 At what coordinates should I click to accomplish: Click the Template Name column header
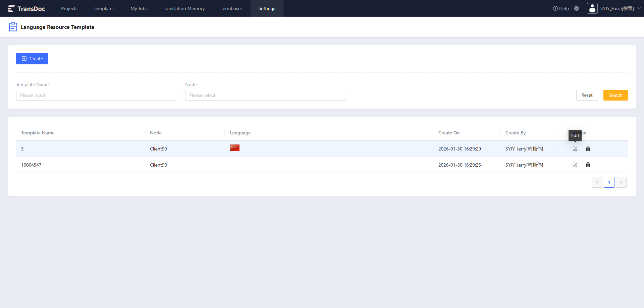pos(38,133)
